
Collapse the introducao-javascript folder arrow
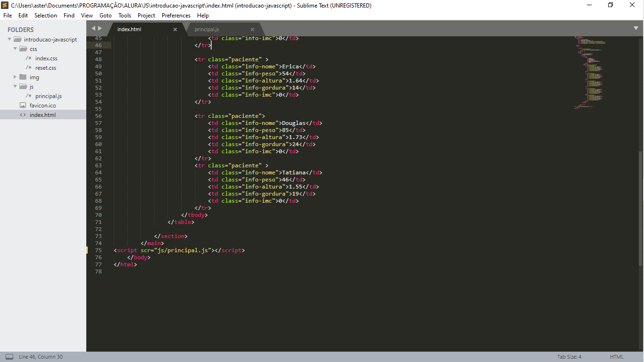pos(9,40)
